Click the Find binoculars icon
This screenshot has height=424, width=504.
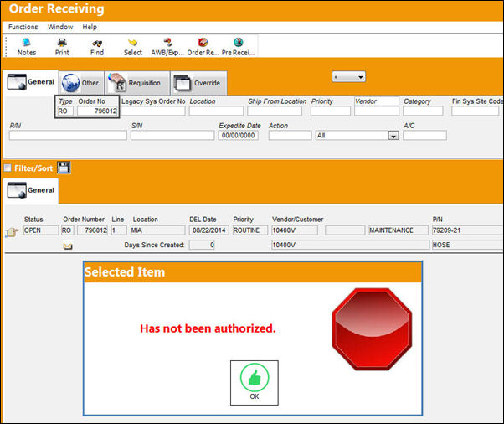click(97, 47)
